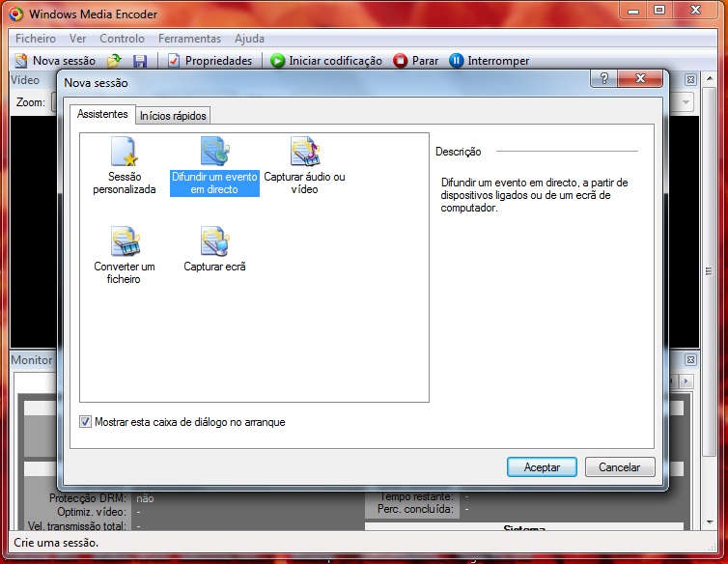Click the 'Optimiz. vídeo:' label in Monitor
728x564 pixels.
click(x=92, y=512)
